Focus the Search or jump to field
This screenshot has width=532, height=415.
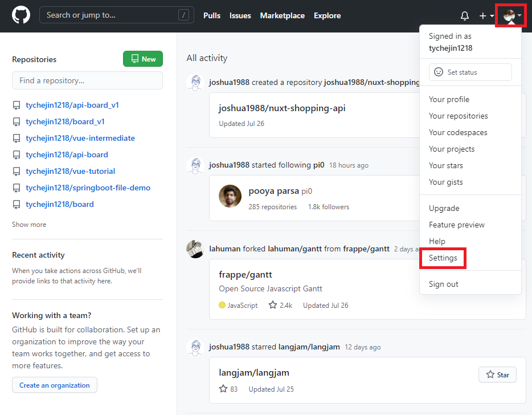pos(117,15)
